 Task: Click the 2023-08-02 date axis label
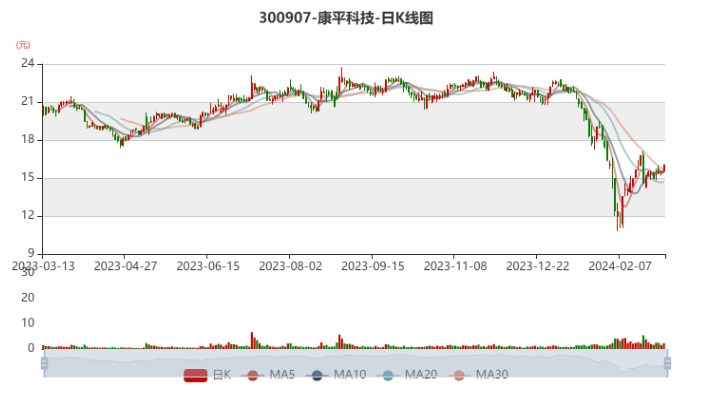pyautogui.click(x=290, y=266)
